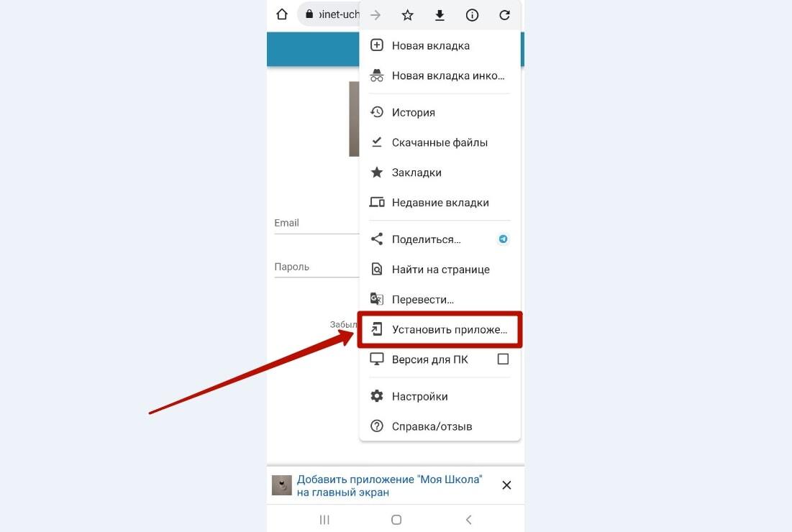
Task: Choose Установить приложение menu option
Action: 440,329
